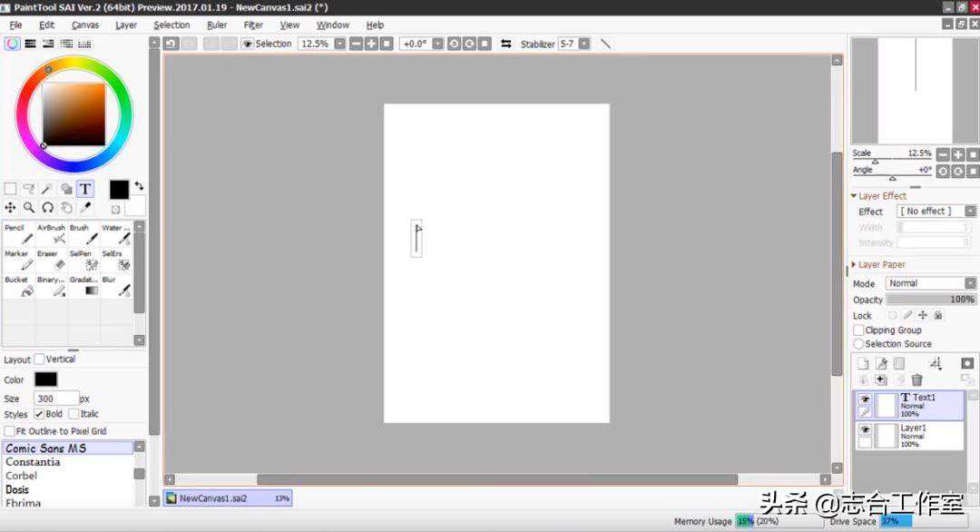
Task: Enable the Clipping Group checkbox
Action: tap(858, 330)
